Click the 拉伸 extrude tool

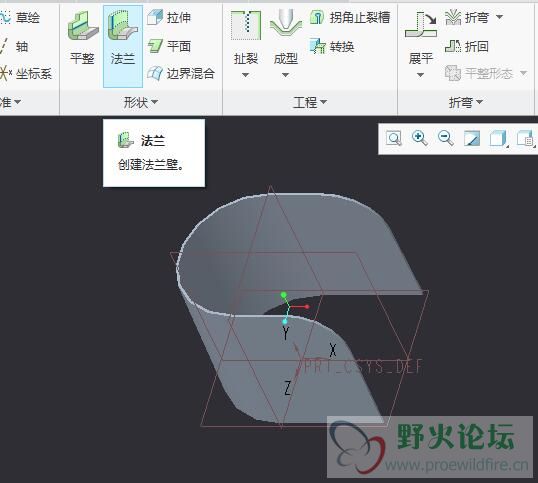click(x=169, y=17)
